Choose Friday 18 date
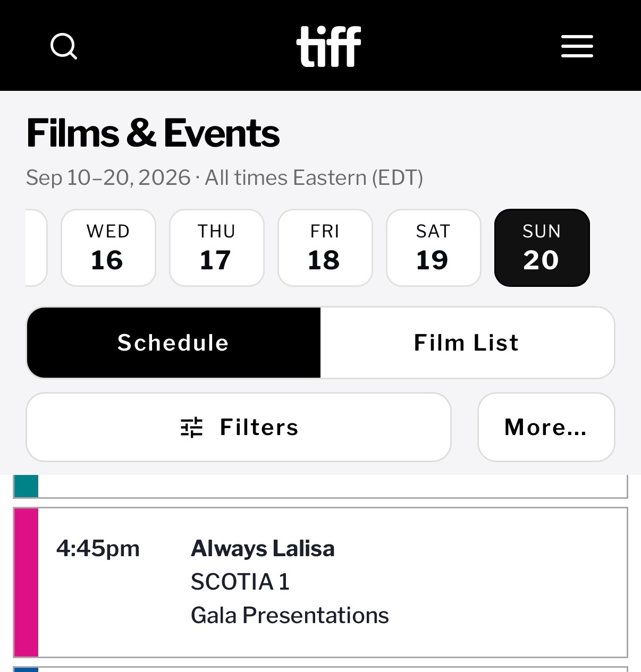641x672 pixels. pos(325,248)
